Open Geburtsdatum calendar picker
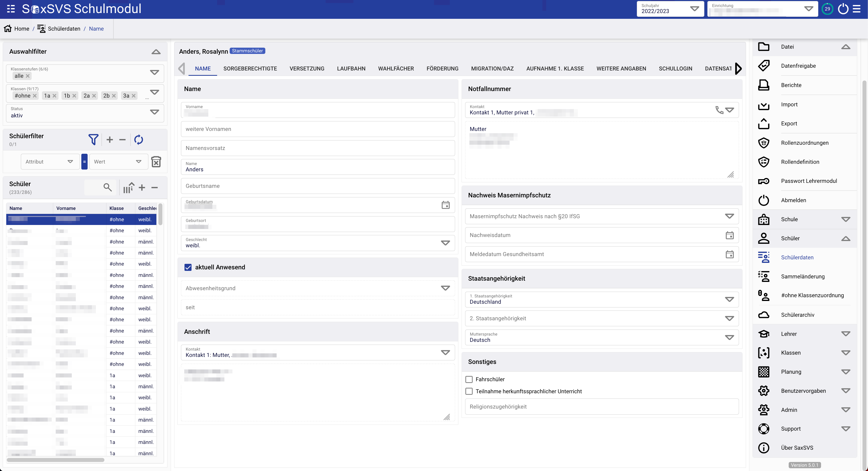 [446, 205]
